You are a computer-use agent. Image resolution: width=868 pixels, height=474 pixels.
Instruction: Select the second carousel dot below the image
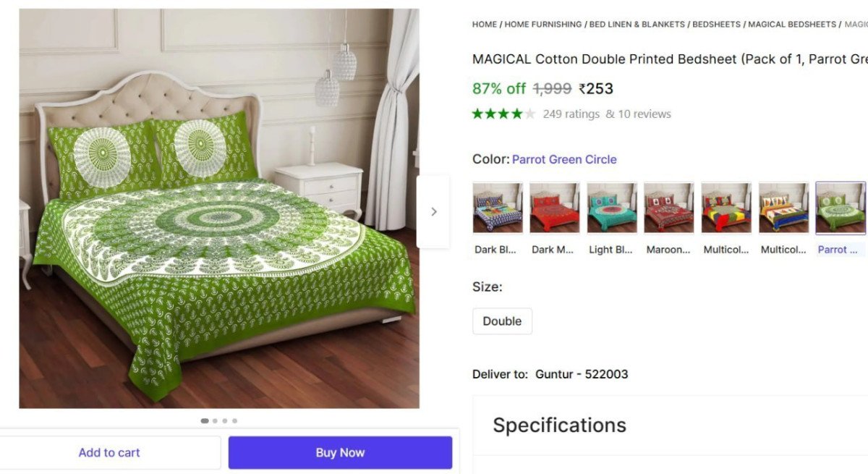pos(214,420)
